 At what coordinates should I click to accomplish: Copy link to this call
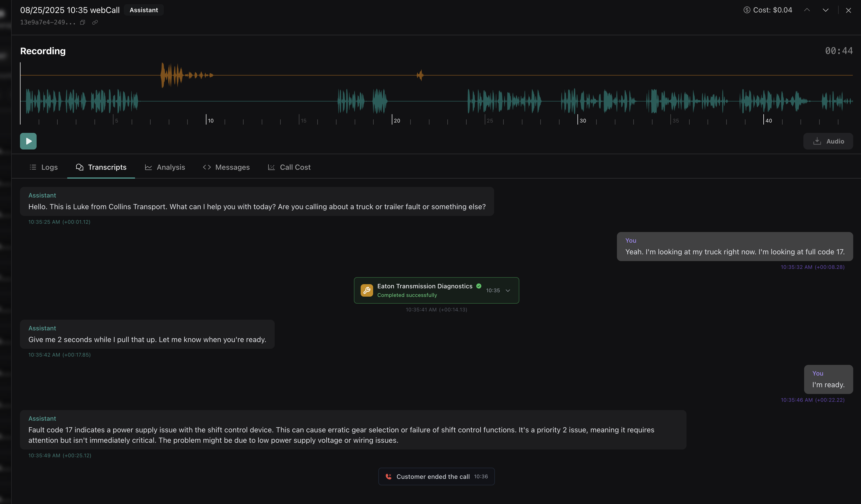coord(95,23)
